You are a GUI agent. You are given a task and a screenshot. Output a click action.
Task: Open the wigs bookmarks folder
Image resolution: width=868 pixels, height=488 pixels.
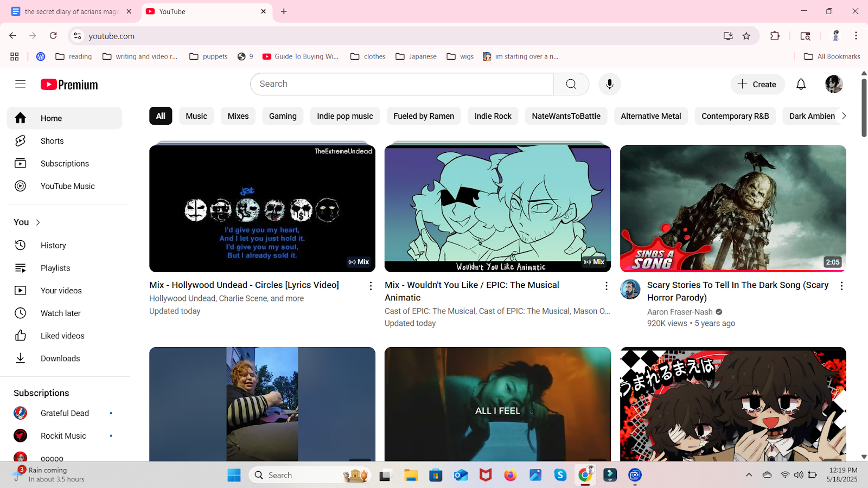coord(460,56)
